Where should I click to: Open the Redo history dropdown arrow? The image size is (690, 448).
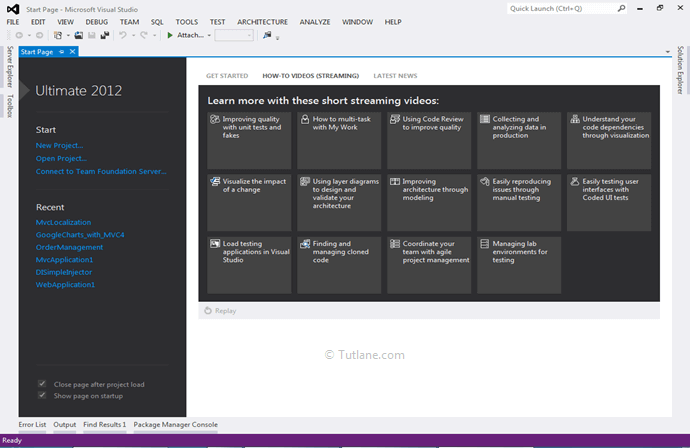[154, 36]
